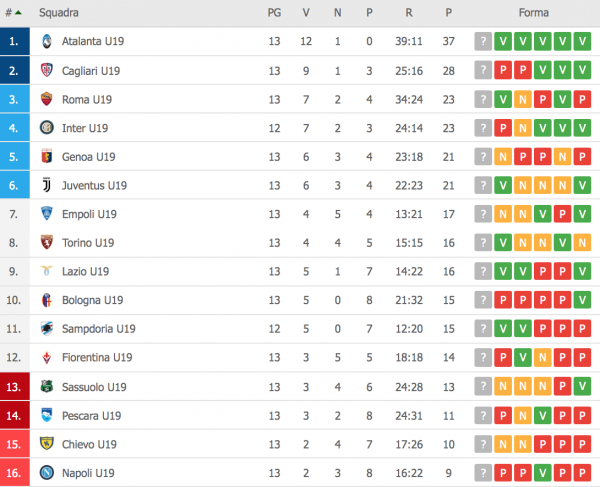Image resolution: width=600 pixels, height=487 pixels.
Task: Sort table by the Squadra column header
Action: 59,13
